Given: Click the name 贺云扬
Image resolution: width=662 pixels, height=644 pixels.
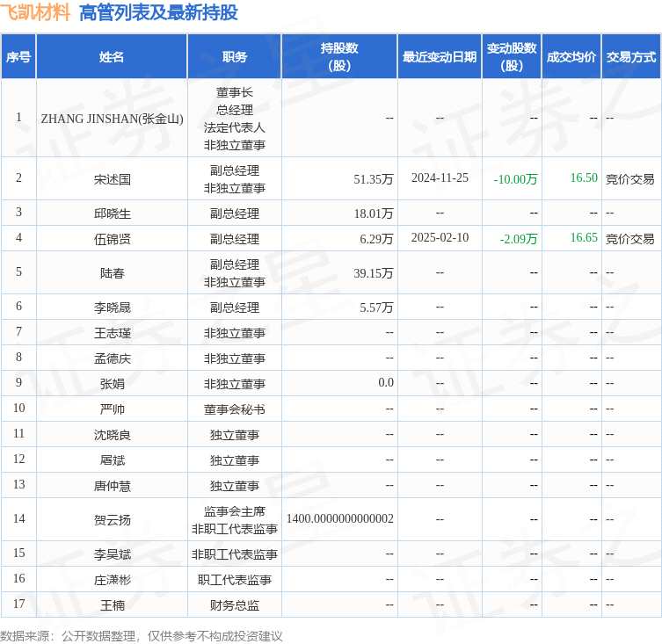Looking at the screenshot, I should [x=113, y=520].
